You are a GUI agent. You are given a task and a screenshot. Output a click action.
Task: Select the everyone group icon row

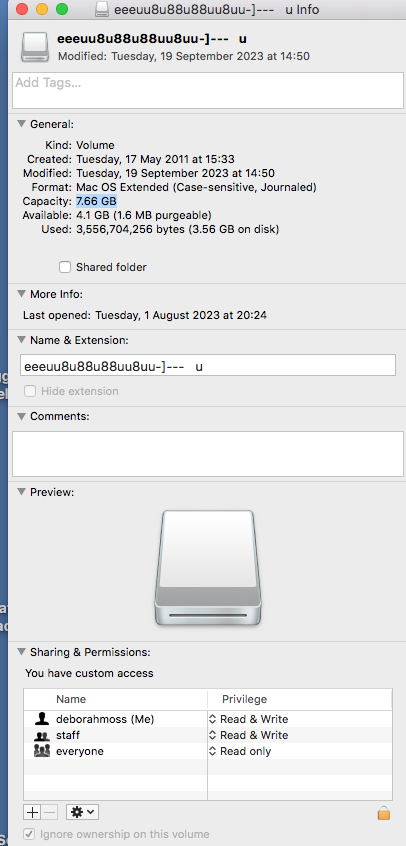coord(208,751)
